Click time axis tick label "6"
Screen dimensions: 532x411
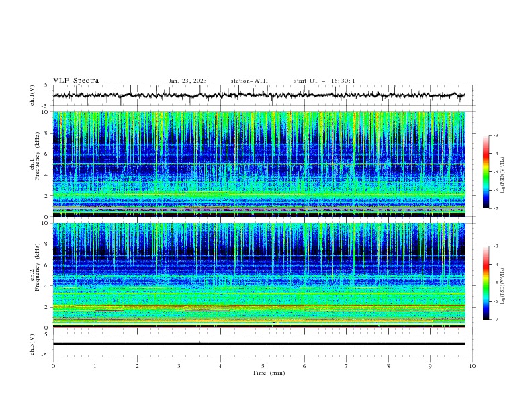(x=304, y=366)
